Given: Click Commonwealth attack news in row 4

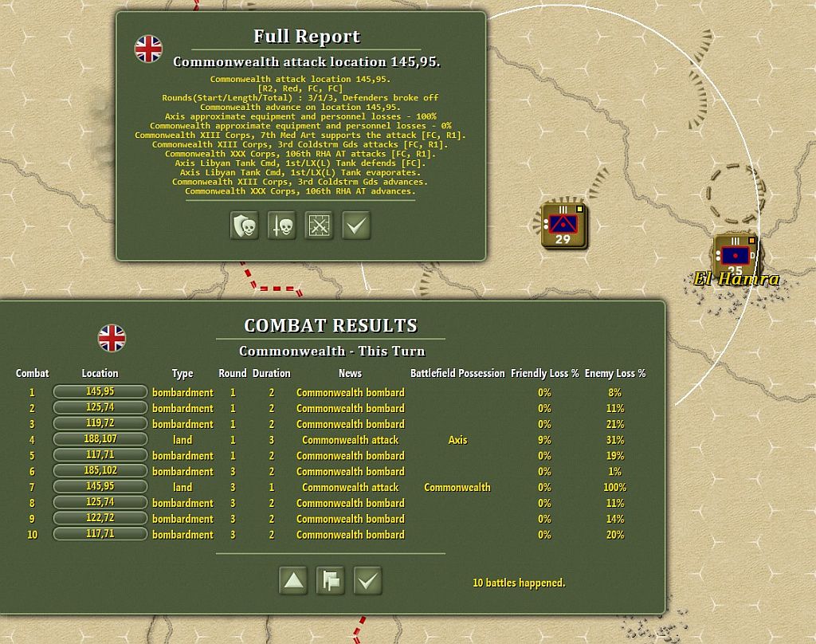Looking at the screenshot, I should (351, 440).
